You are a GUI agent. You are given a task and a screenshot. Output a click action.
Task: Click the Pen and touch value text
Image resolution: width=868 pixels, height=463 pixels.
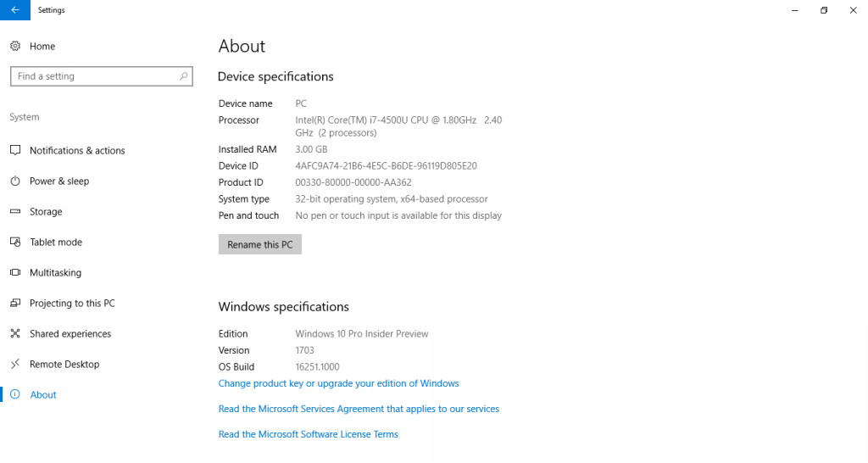pyautogui.click(x=398, y=215)
